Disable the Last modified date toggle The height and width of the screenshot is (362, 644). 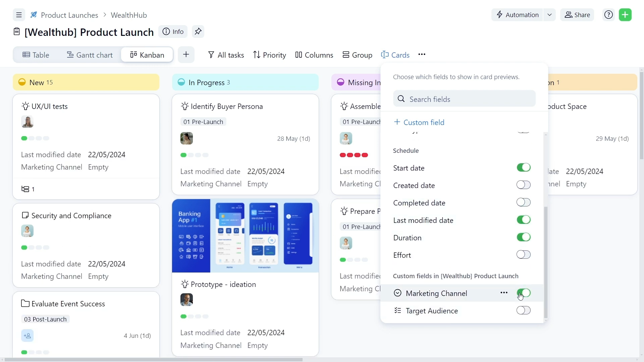[523, 220]
